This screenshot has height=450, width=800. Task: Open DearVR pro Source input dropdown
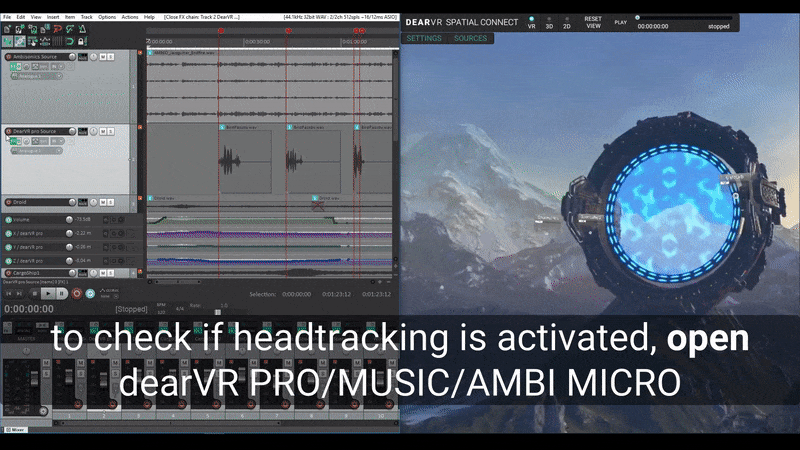click(x=36, y=151)
